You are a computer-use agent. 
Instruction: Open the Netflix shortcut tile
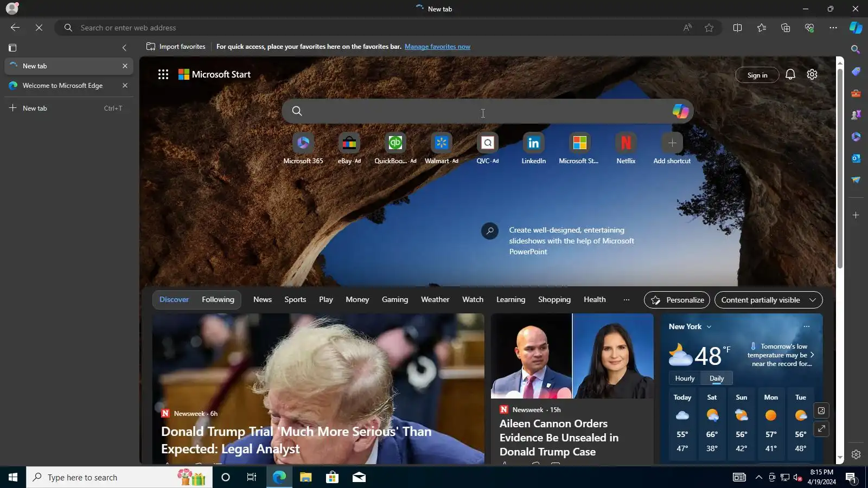(626, 149)
